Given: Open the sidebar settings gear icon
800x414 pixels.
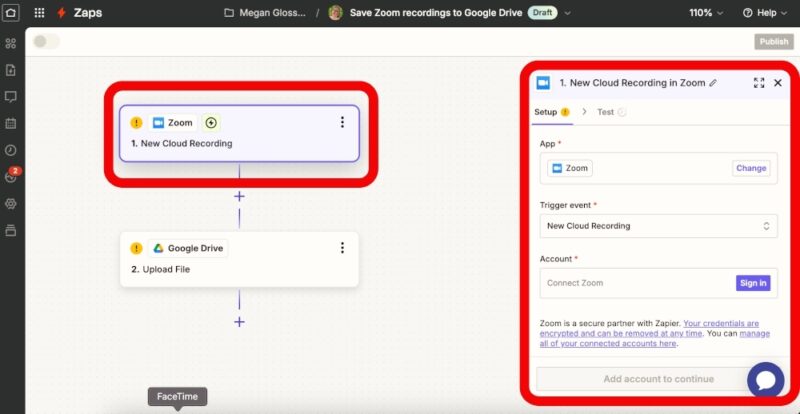Looking at the screenshot, I should tap(11, 204).
